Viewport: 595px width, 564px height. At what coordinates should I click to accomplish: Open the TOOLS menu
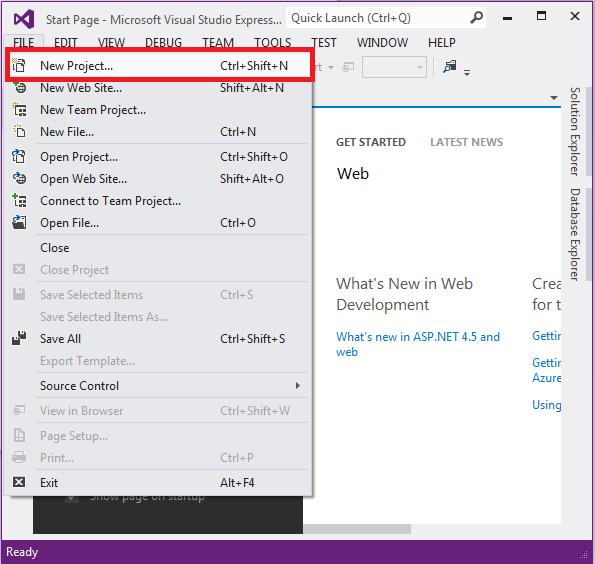(x=272, y=43)
